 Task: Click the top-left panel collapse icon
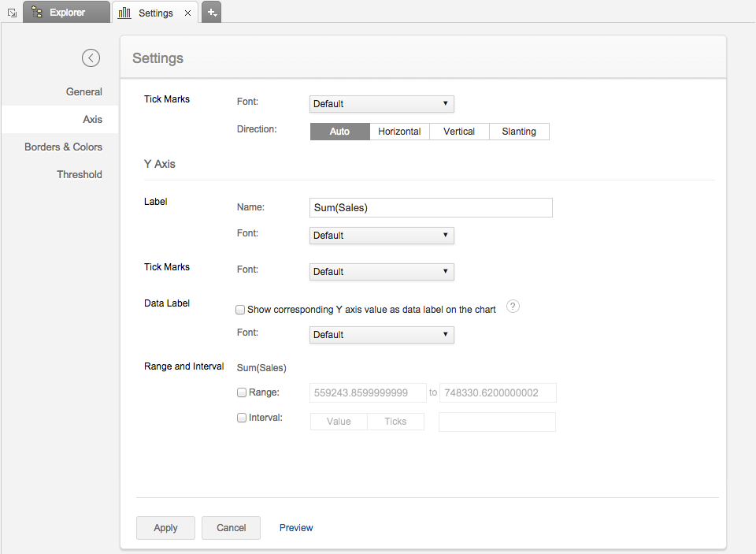point(11,13)
